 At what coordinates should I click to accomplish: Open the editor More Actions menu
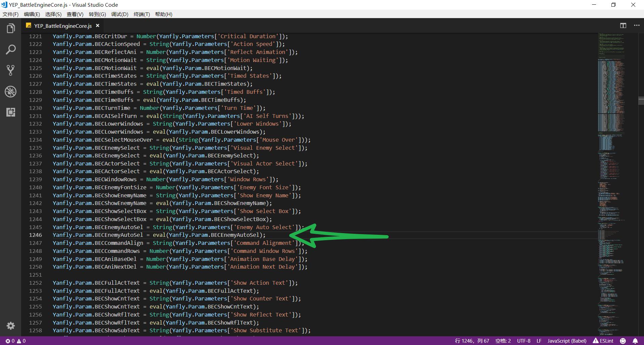(x=637, y=25)
